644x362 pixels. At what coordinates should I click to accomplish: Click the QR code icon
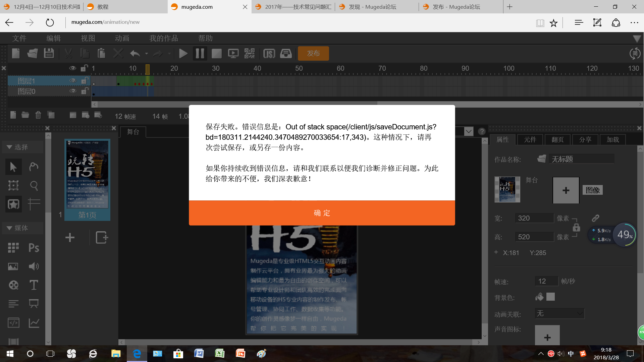pyautogui.click(x=250, y=54)
